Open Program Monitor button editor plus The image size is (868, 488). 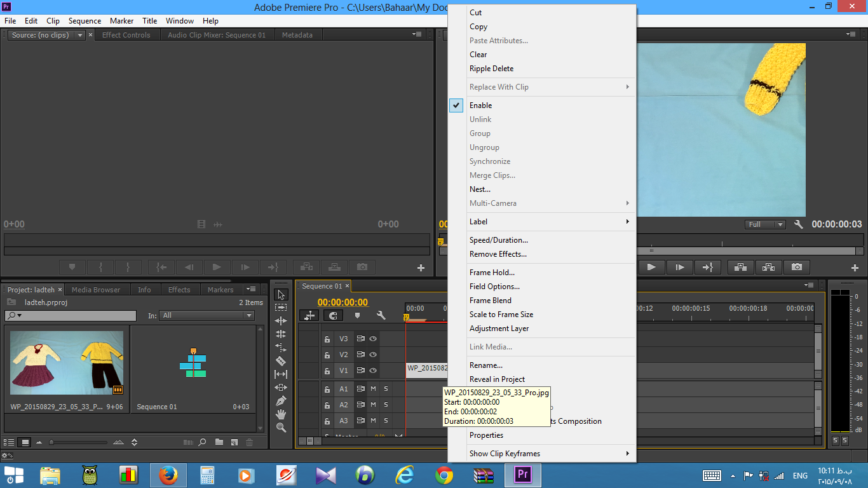tap(855, 268)
